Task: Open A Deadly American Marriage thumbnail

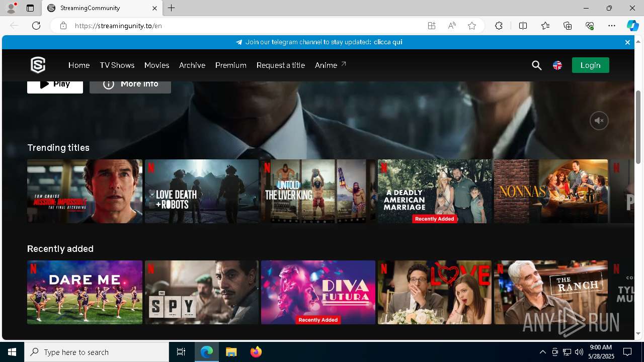Action: click(434, 191)
